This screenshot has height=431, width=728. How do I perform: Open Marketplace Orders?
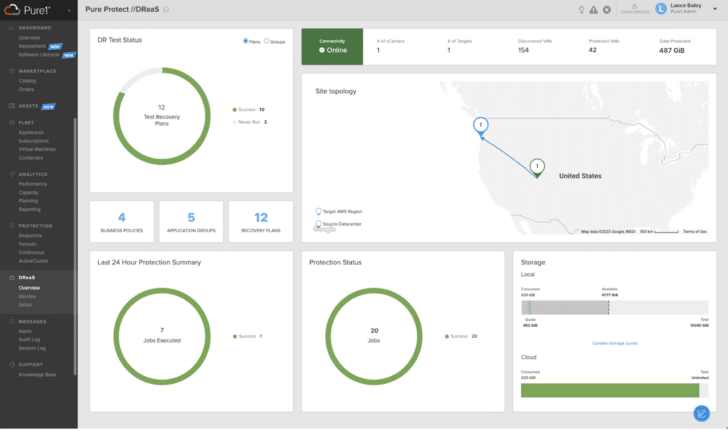click(26, 89)
